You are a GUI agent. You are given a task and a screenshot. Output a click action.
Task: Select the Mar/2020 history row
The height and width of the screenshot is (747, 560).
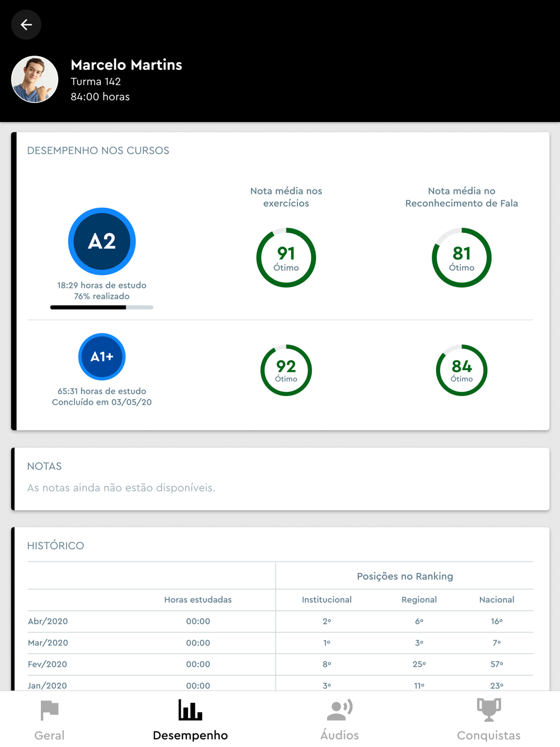pos(280,643)
